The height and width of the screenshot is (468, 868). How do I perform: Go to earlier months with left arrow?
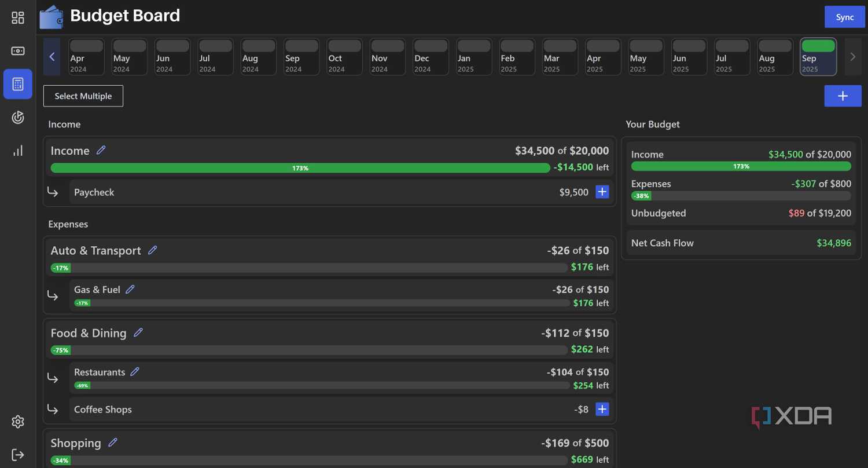pos(52,57)
